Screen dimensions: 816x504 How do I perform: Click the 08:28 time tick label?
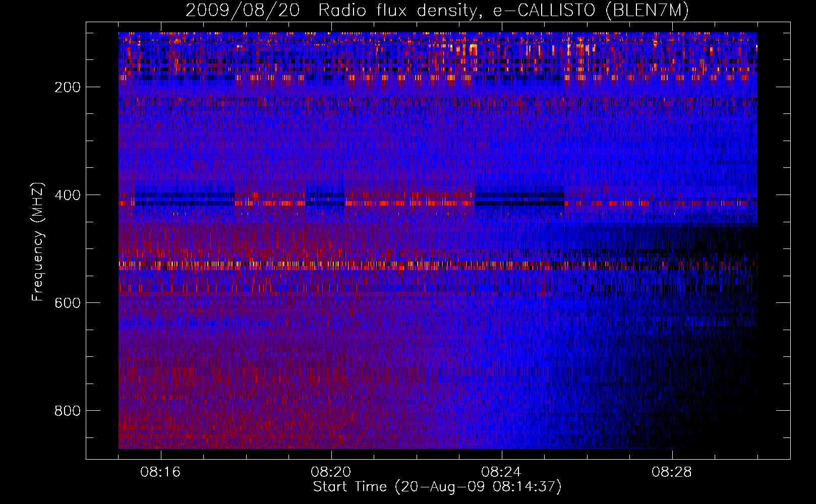coord(672,472)
